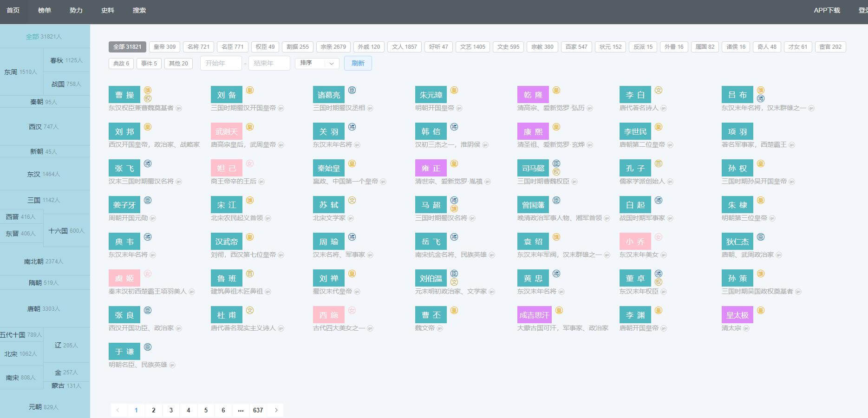Click the 女 badge next to 妲己

coord(249,163)
